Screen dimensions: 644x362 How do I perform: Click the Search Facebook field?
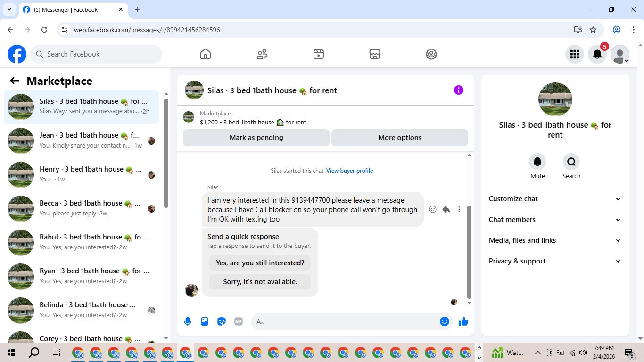[96, 54]
